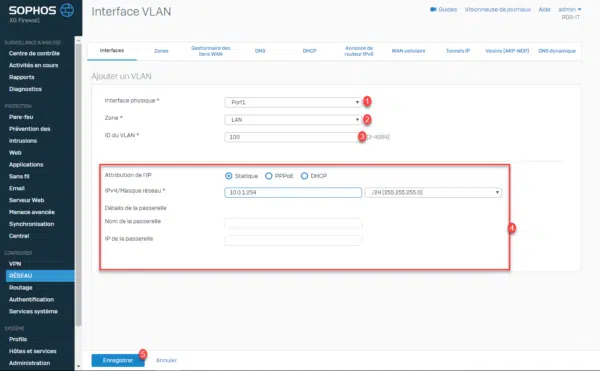Click the Aide link

545,9
